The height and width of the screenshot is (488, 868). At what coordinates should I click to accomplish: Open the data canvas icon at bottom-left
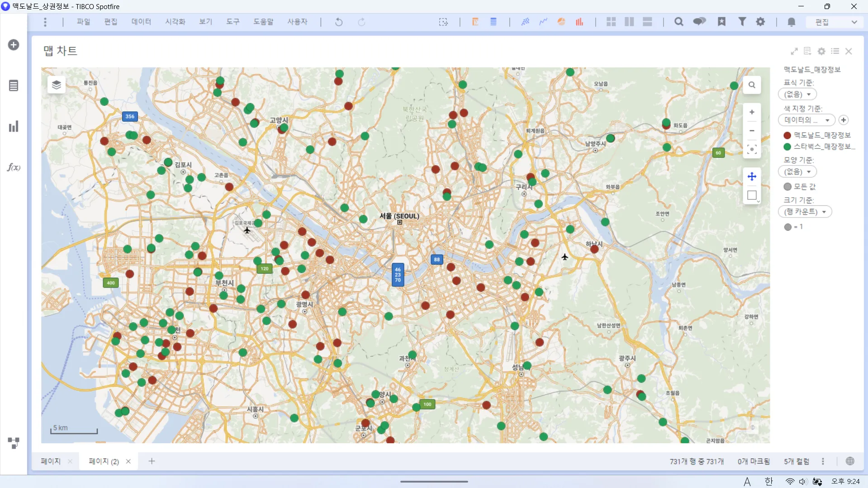[x=14, y=443]
